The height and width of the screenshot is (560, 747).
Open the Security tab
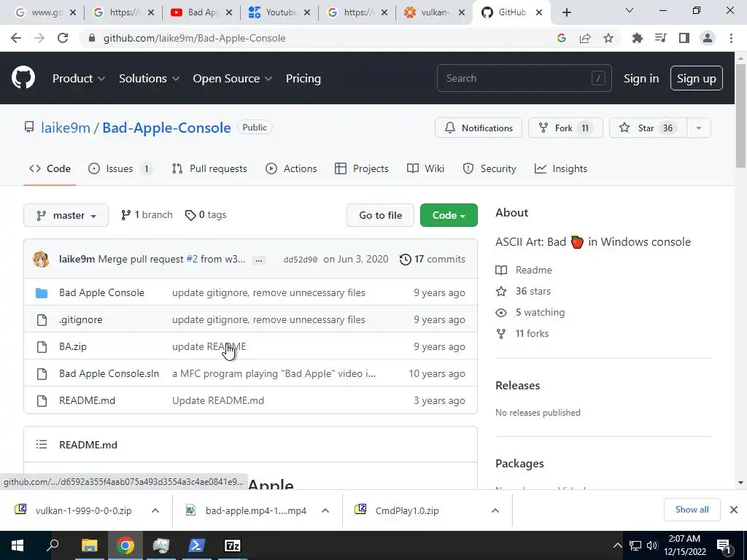pyautogui.click(x=489, y=168)
